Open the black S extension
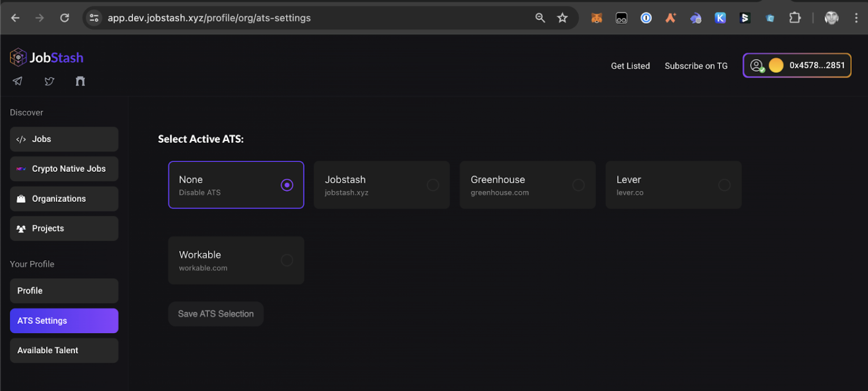This screenshot has width=868, height=391. [x=745, y=18]
